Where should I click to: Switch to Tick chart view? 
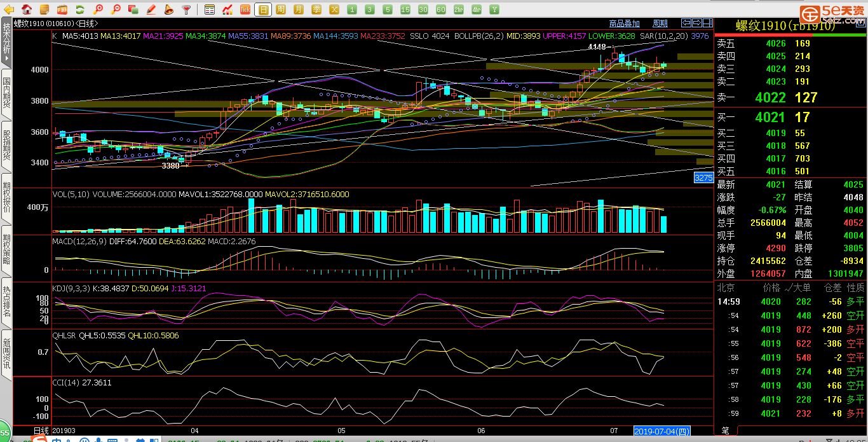coord(245,10)
